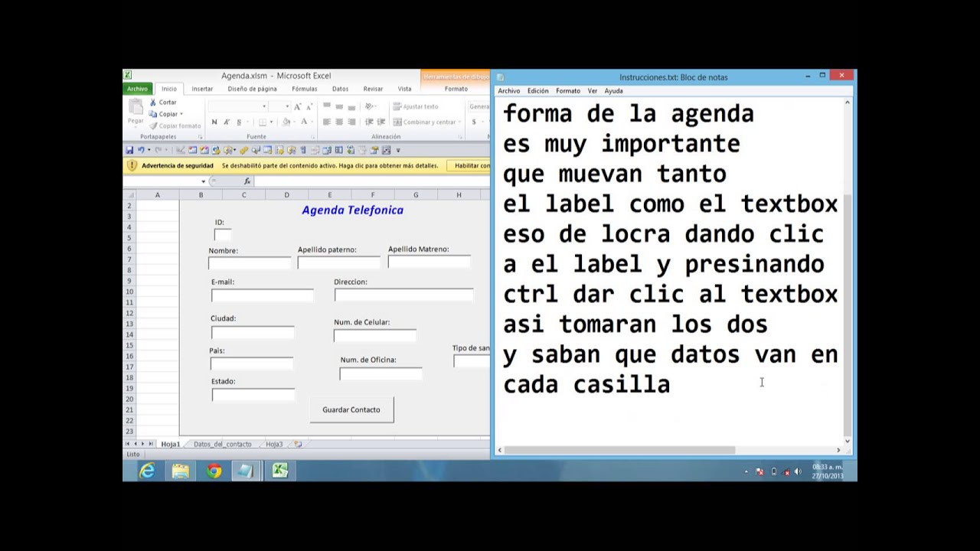The image size is (980, 551).
Task: Click the top vertical align icon
Action: coord(327,106)
